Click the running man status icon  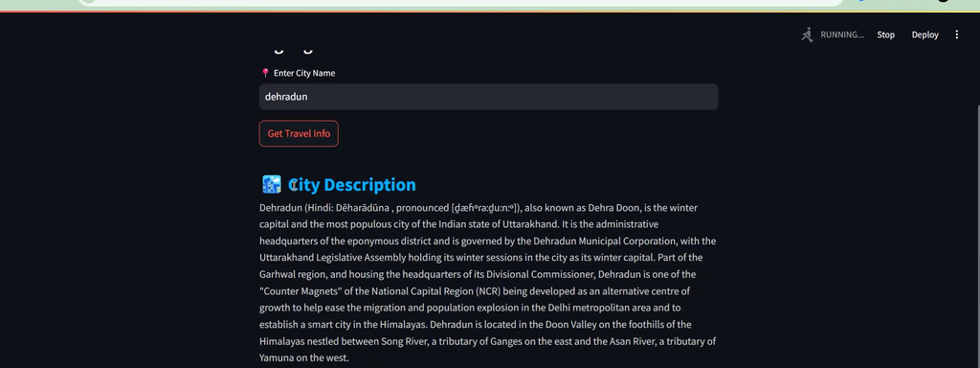[x=808, y=34]
